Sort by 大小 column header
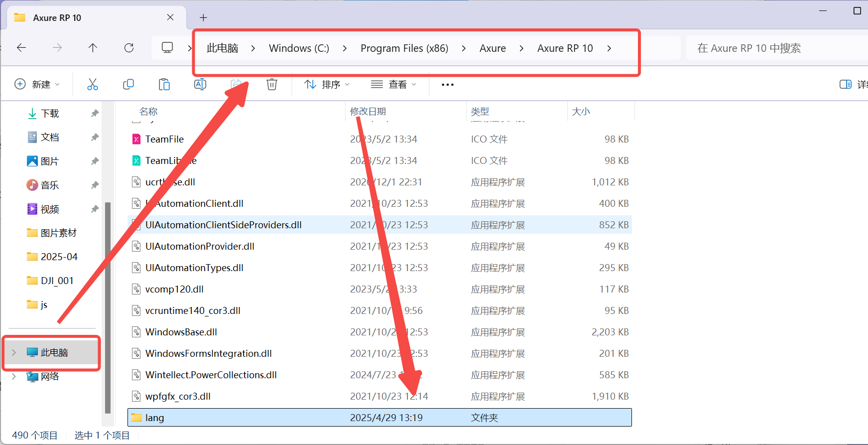Image resolution: width=868 pixels, height=445 pixels. pyautogui.click(x=581, y=111)
